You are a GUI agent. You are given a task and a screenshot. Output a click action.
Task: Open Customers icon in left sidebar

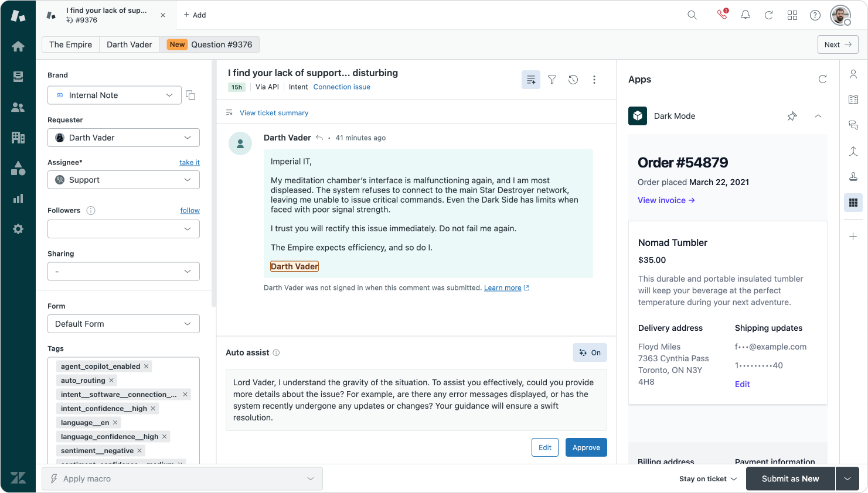coord(18,107)
